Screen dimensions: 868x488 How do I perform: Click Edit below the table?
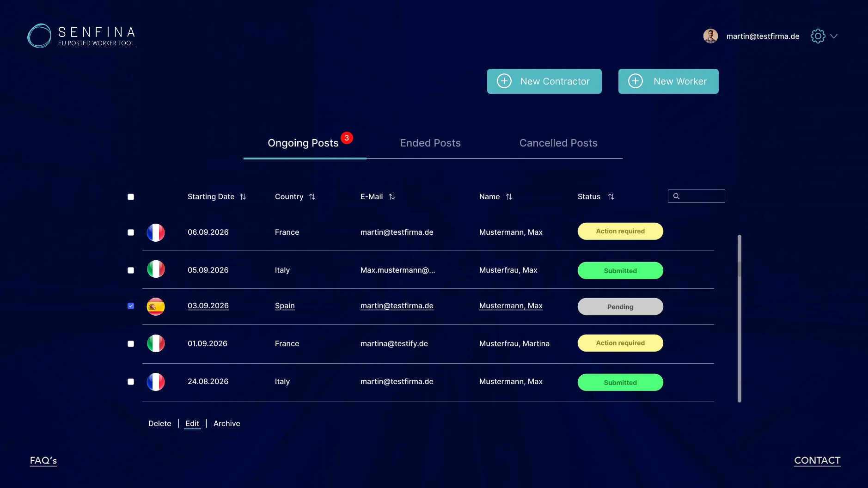[x=192, y=424]
